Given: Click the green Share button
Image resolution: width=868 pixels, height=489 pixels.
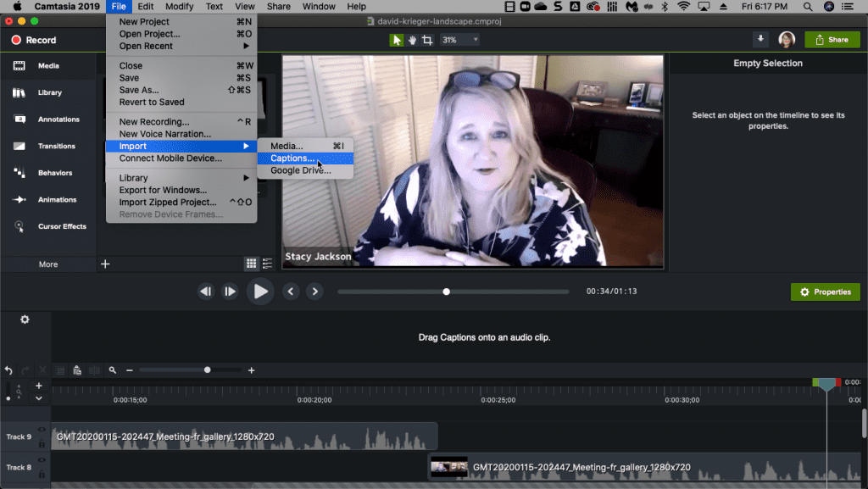Looking at the screenshot, I should tap(832, 39).
